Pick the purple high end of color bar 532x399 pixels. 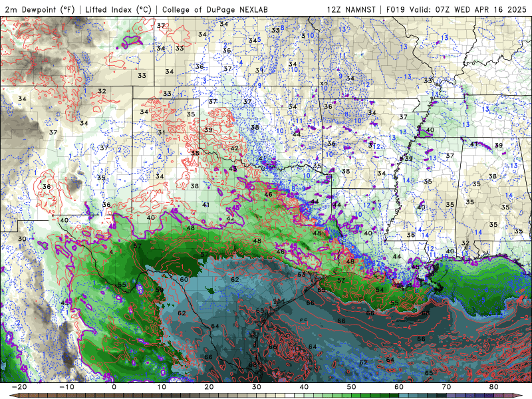519,396
